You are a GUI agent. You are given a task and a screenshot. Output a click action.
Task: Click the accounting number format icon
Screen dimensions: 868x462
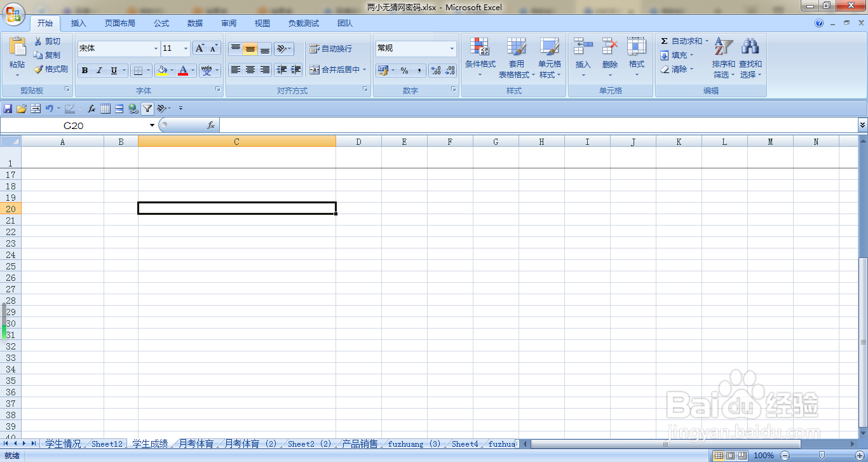click(x=383, y=71)
